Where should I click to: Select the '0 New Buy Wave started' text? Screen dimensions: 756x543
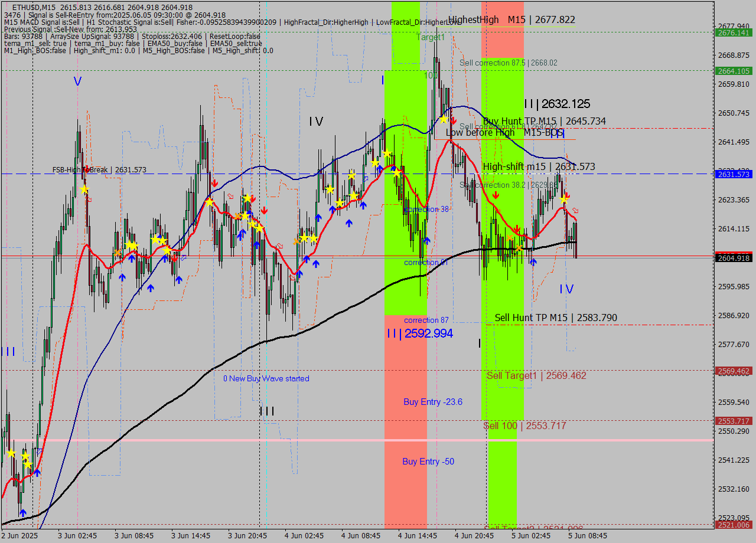(x=266, y=379)
